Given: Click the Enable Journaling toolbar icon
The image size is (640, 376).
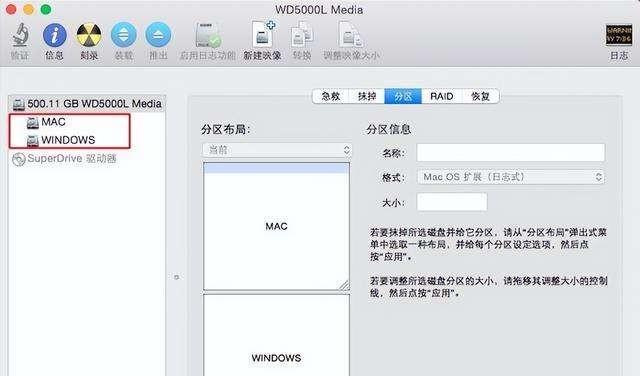Looking at the screenshot, I should [208, 35].
